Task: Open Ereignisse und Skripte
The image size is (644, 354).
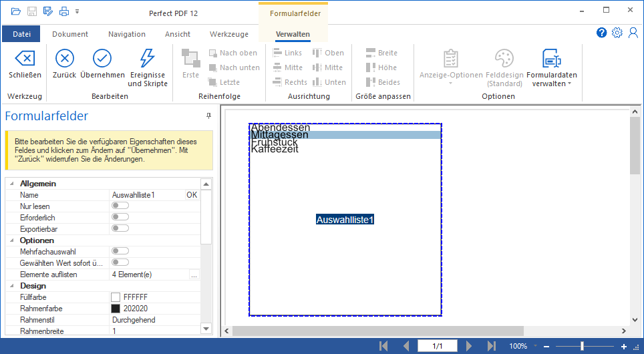Action: point(146,59)
